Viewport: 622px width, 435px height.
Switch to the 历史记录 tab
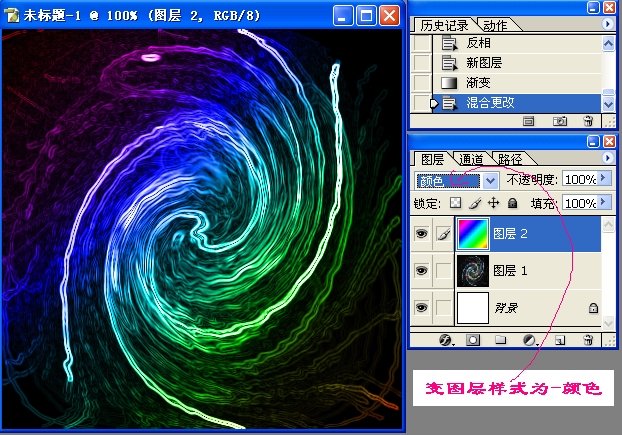[444, 26]
